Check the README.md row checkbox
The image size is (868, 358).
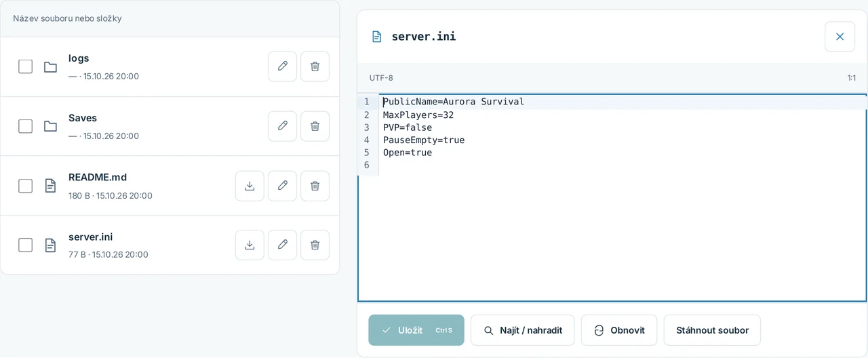pyautogui.click(x=25, y=186)
